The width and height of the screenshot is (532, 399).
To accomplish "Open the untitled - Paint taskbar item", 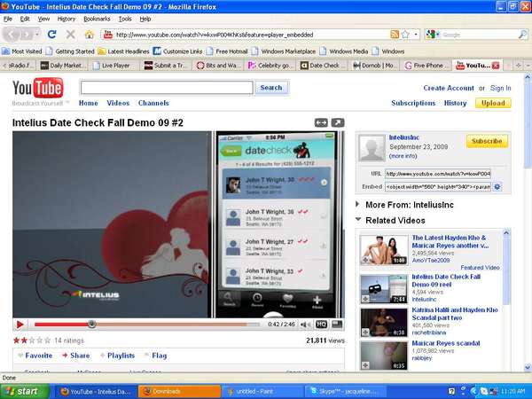I will pyautogui.click(x=263, y=392).
